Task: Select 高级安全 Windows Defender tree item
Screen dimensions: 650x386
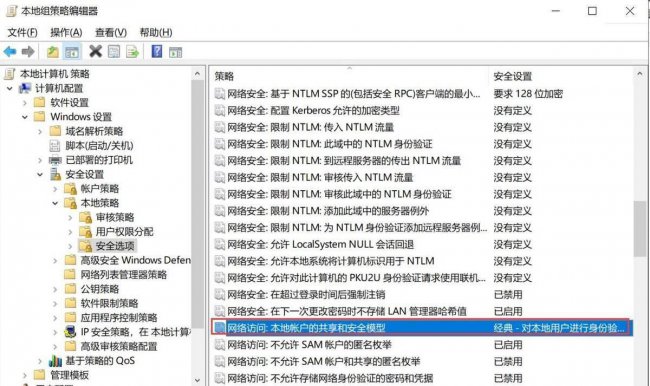Action: pyautogui.click(x=136, y=260)
